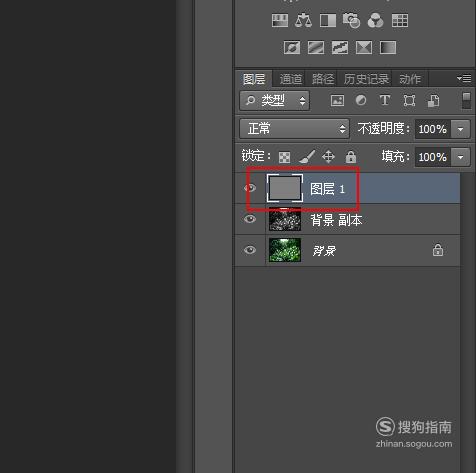Switch to the 图层 tab
Viewport: 476px width, 473px height.
tap(254, 79)
